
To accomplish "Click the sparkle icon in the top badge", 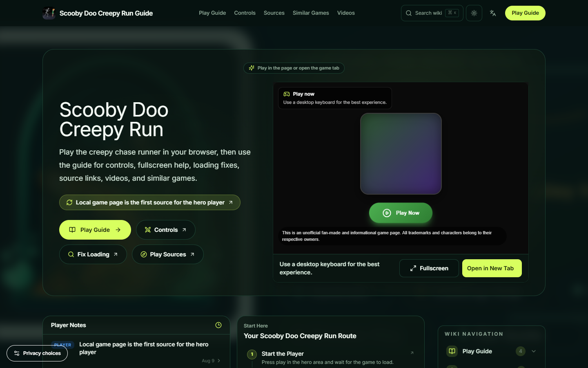I will (x=252, y=68).
